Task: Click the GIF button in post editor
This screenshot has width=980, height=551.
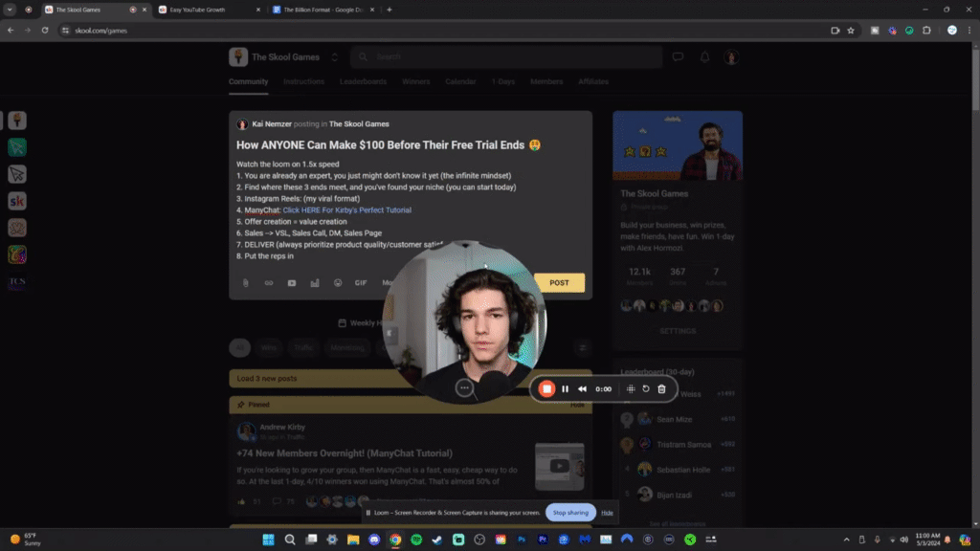Action: click(x=361, y=283)
